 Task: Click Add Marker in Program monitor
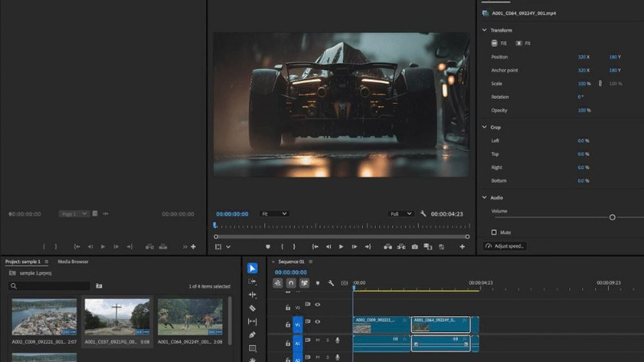click(x=268, y=247)
